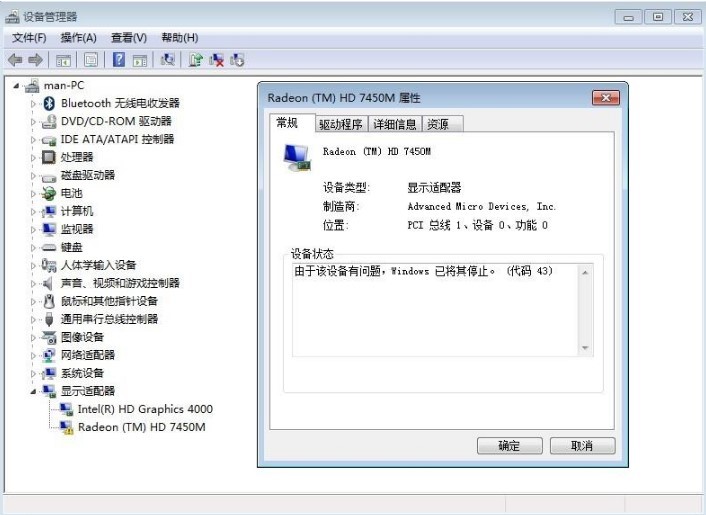Select the mouse devices (鼠标) icon

tap(49, 301)
